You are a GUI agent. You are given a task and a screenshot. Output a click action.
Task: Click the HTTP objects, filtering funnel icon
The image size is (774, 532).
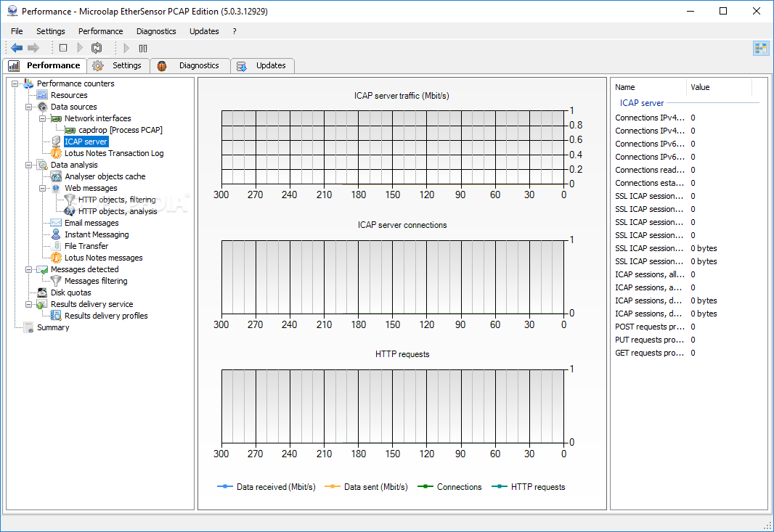point(70,200)
